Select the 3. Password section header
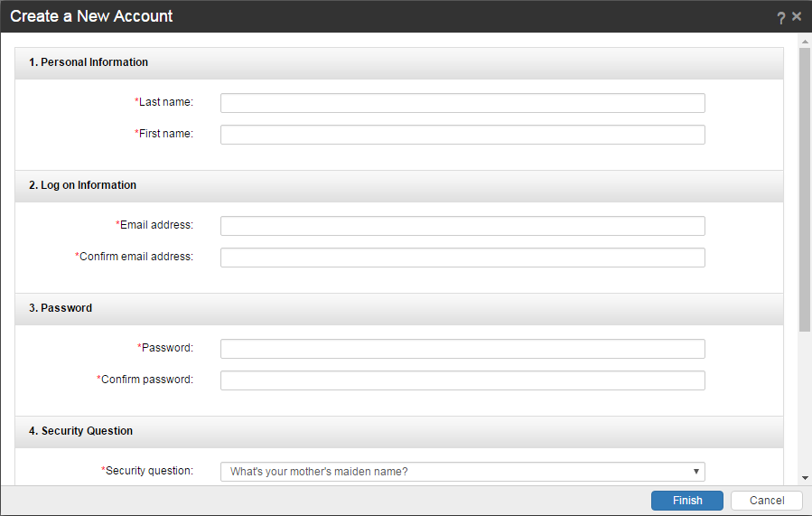Image resolution: width=812 pixels, height=516 pixels. point(61,308)
